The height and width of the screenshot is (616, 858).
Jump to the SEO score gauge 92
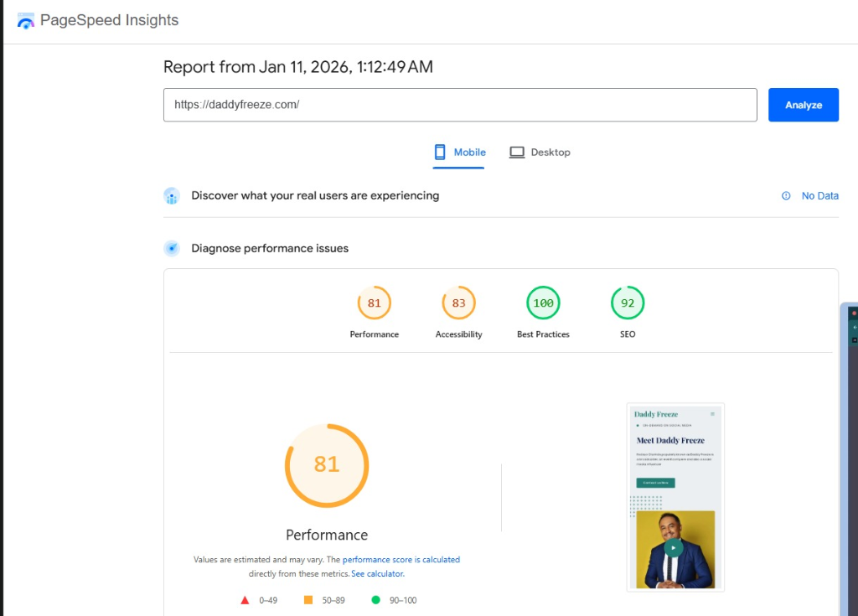coord(628,303)
